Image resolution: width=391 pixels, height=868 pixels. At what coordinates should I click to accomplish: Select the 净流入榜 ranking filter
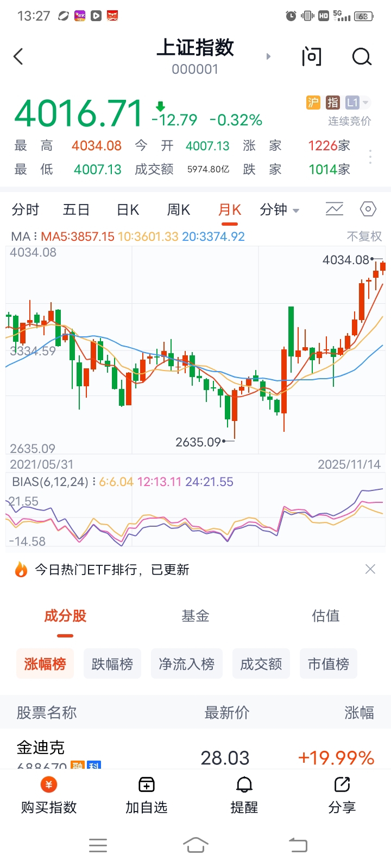[x=187, y=663]
